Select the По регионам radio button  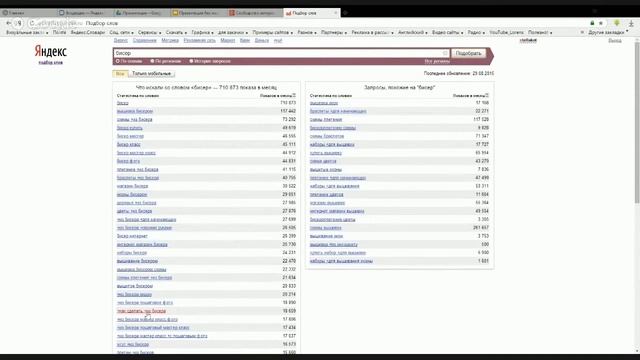[x=152, y=61]
